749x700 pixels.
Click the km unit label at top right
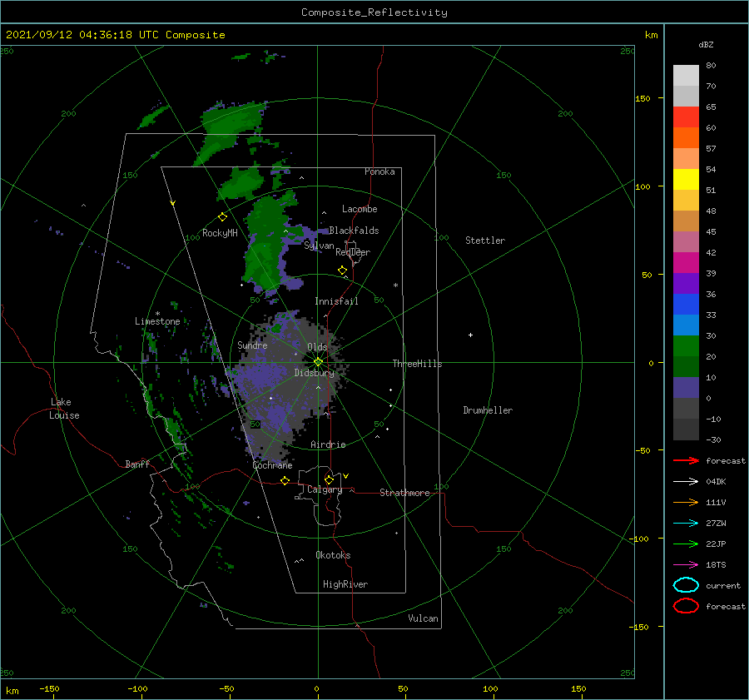tap(651, 35)
